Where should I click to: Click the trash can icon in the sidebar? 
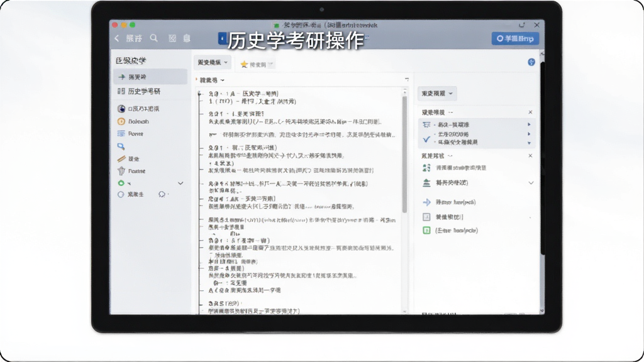click(x=121, y=171)
